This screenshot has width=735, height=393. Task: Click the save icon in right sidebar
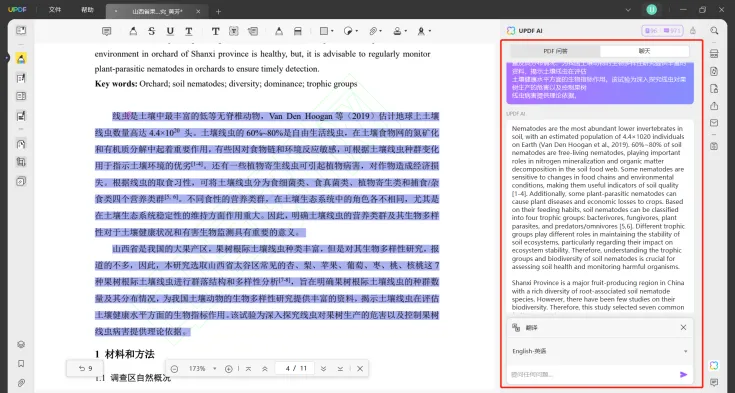pyautogui.click(x=714, y=146)
